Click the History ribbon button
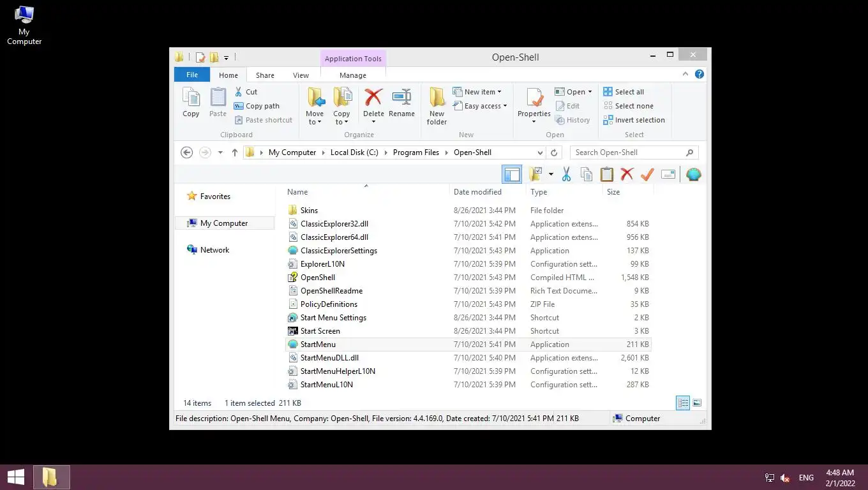The width and height of the screenshot is (868, 490). coord(572,120)
